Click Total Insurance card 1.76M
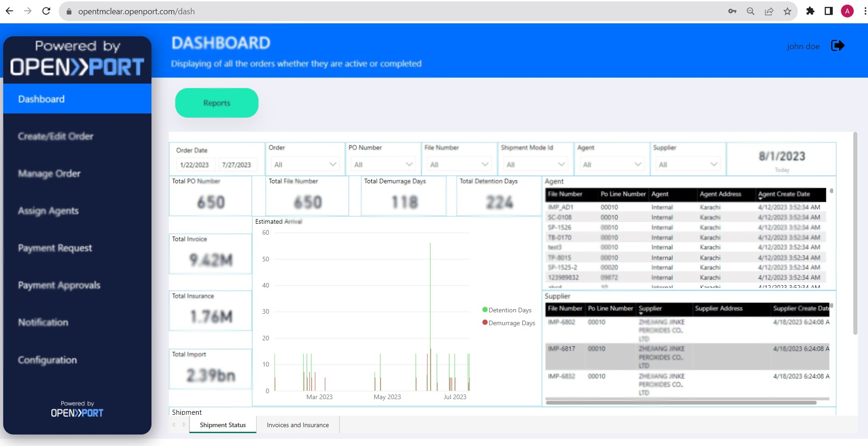The height and width of the screenshot is (446, 868). (x=211, y=311)
